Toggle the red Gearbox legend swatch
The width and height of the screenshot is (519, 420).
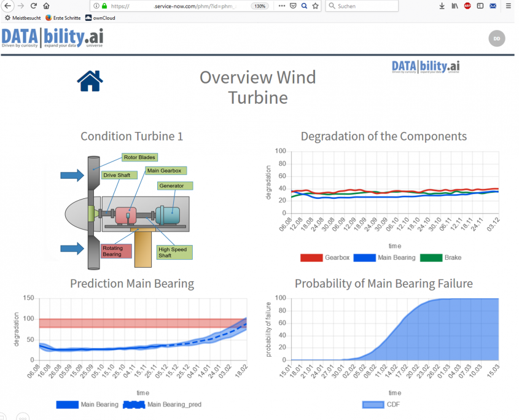pos(311,257)
